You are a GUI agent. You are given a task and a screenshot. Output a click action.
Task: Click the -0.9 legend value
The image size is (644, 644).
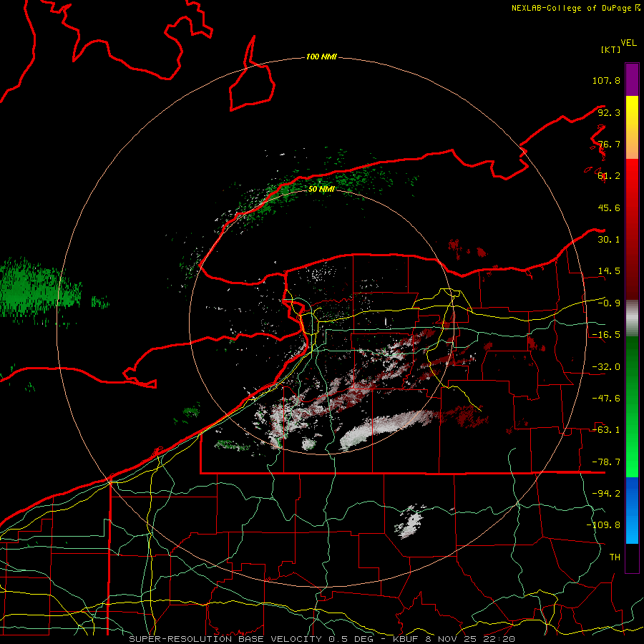pyautogui.click(x=609, y=303)
